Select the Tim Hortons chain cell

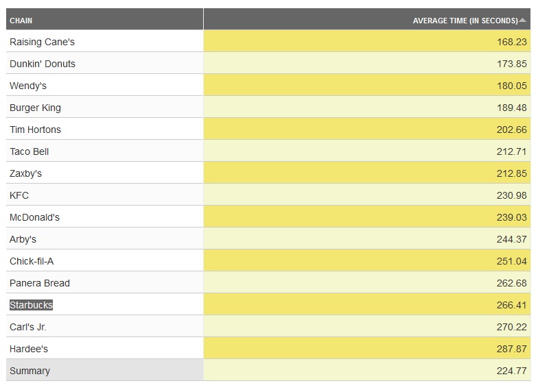(x=35, y=130)
